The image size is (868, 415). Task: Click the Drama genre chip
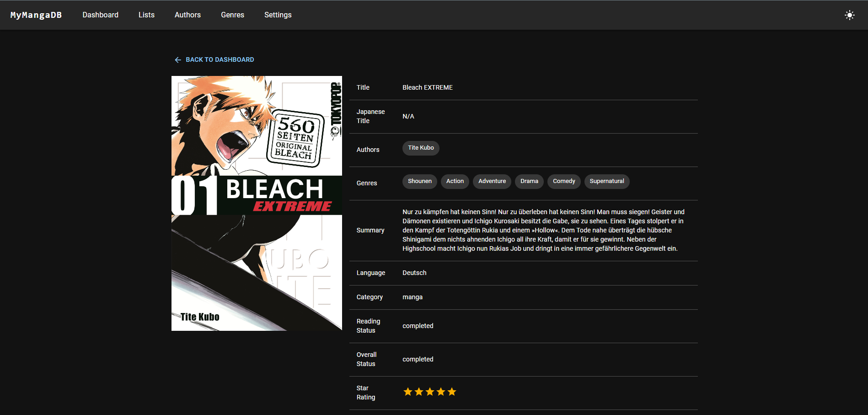pyautogui.click(x=529, y=181)
